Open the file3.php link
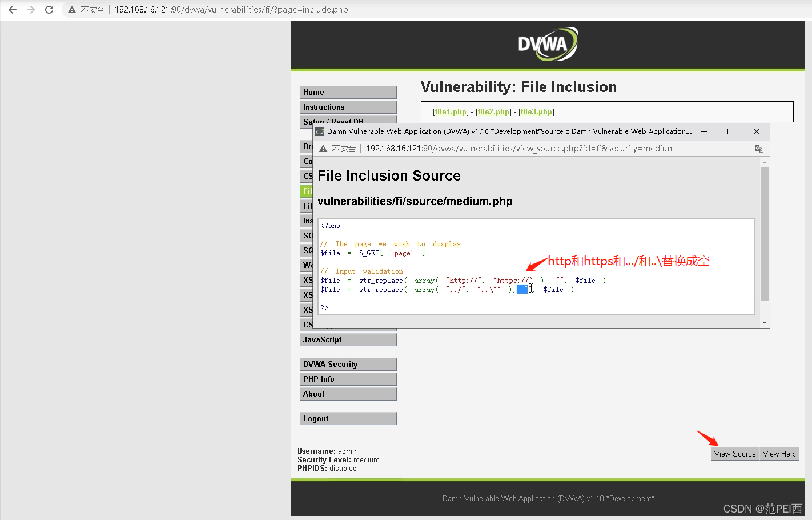812x520 pixels. click(536, 112)
